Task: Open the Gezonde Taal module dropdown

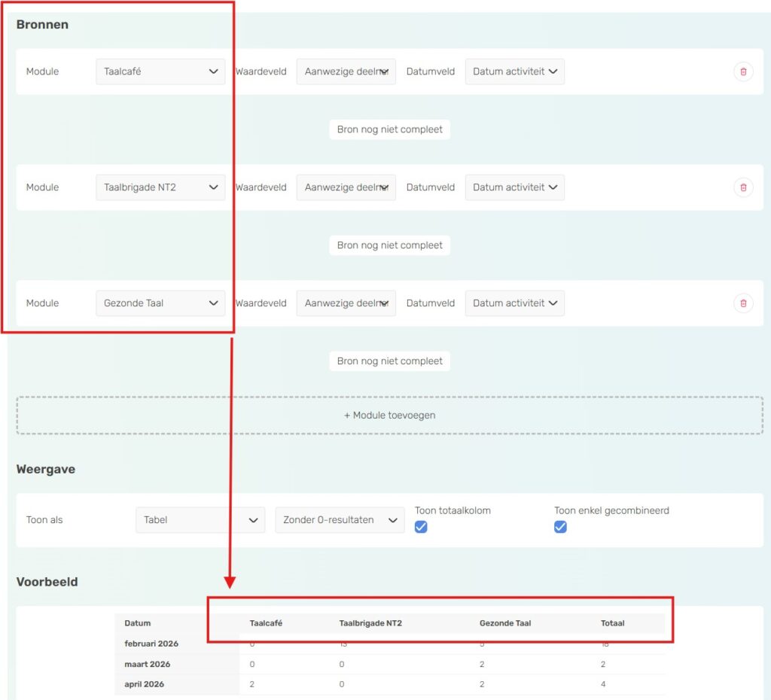Action: coord(160,303)
